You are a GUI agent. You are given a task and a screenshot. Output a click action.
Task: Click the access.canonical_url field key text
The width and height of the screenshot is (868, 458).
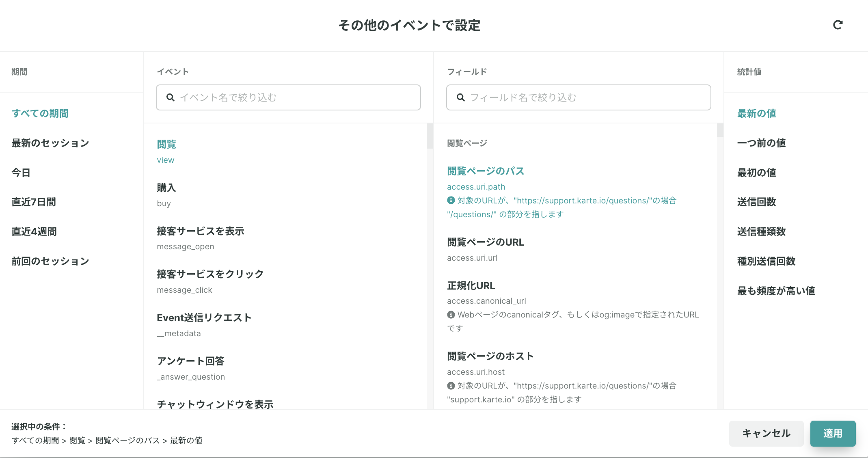tap(486, 301)
